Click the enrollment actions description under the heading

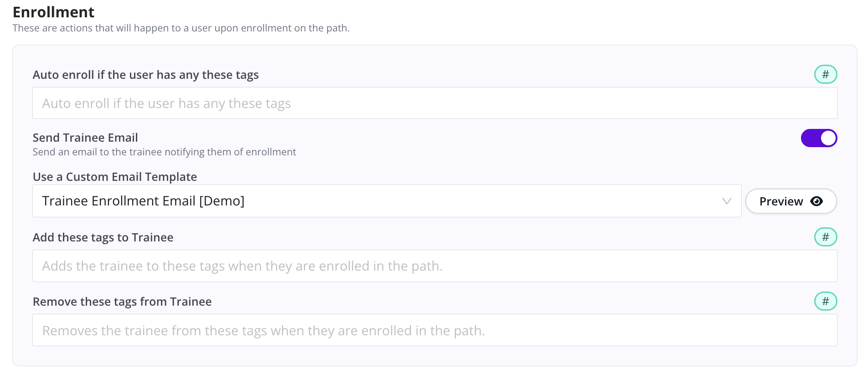pyautogui.click(x=181, y=28)
